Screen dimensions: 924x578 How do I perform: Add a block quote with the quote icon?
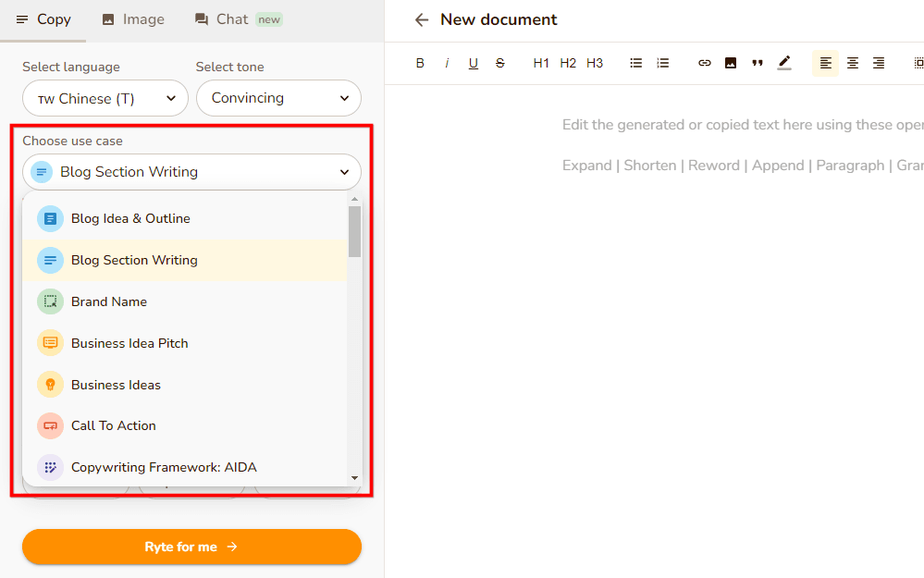point(758,63)
